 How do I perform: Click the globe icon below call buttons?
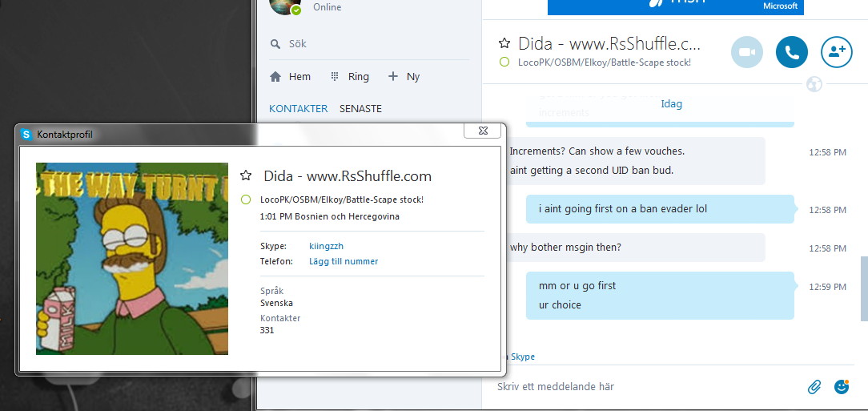pyautogui.click(x=814, y=84)
